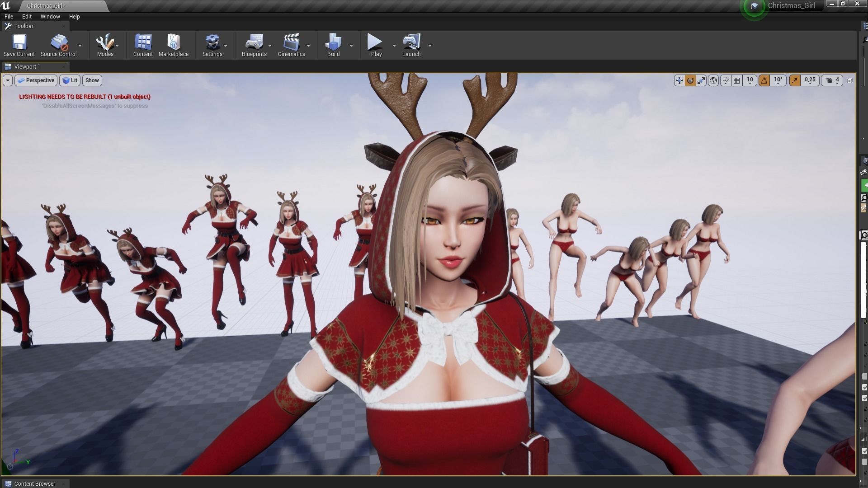Expand Source Control dropdown arrow
This screenshot has width=868, height=488.
click(80, 45)
